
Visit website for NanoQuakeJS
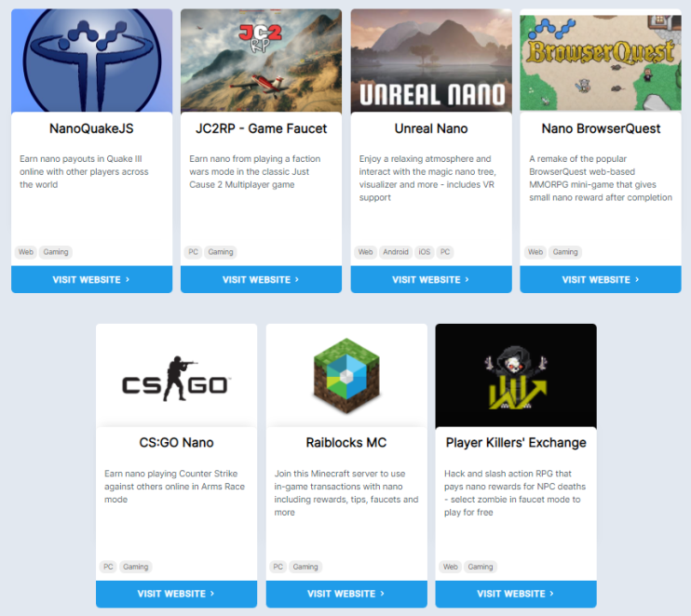[x=91, y=279]
